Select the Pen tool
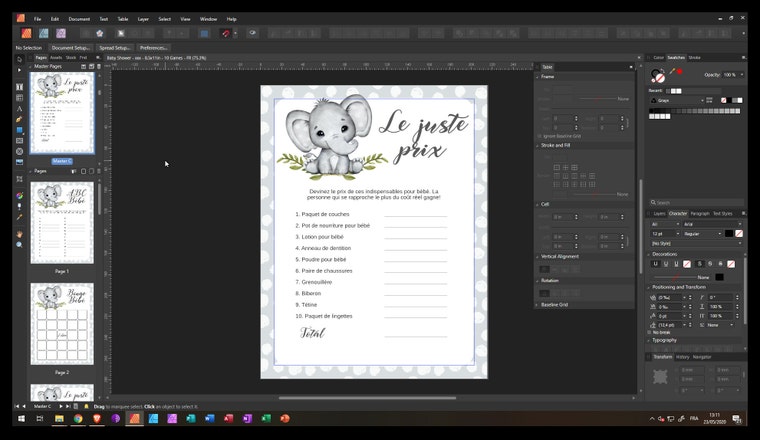The height and width of the screenshot is (440, 760). click(x=19, y=119)
